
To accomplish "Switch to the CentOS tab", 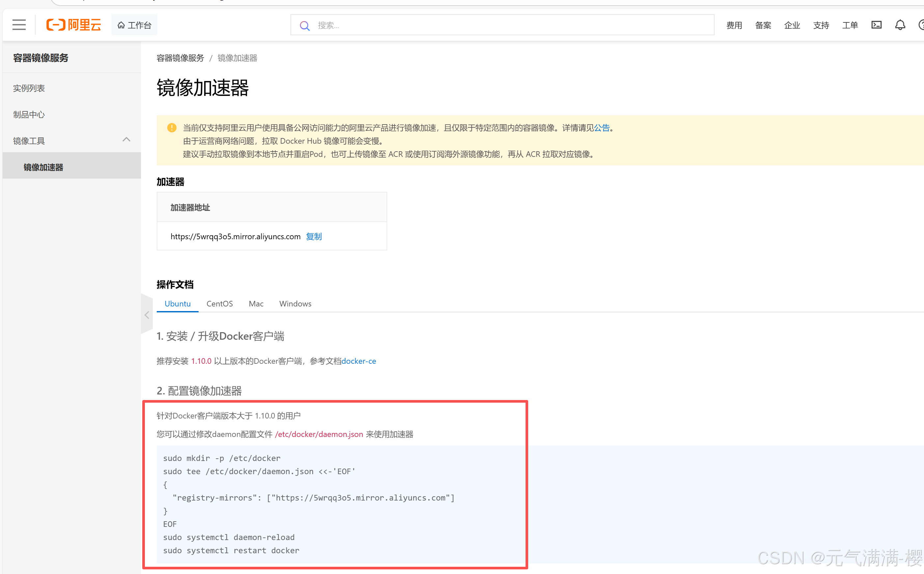I will coord(220,304).
